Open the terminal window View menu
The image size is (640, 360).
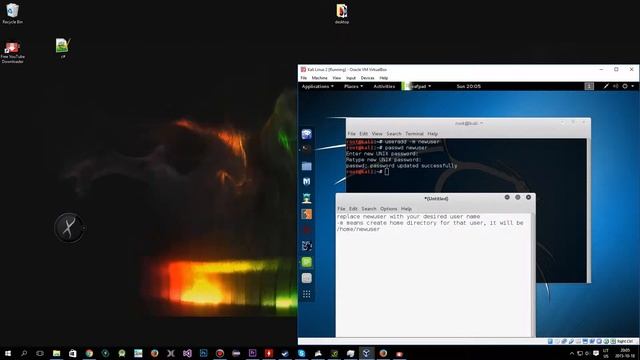pyautogui.click(x=377, y=134)
